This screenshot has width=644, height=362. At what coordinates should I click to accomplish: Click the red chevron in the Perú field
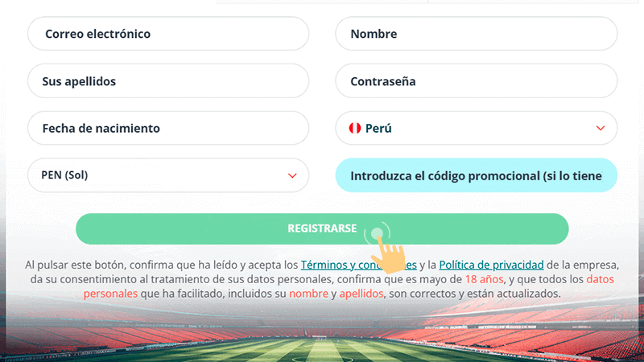point(600,128)
